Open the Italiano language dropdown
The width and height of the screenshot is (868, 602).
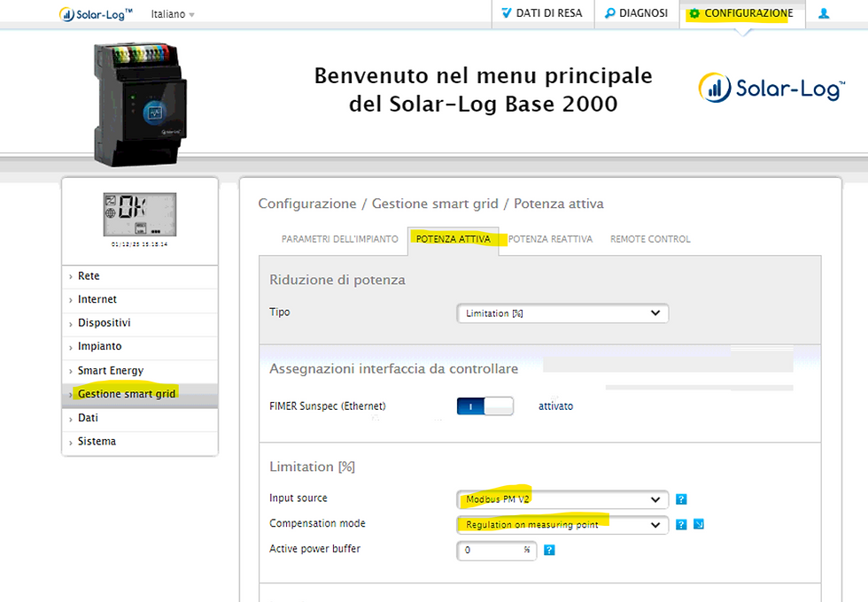click(173, 14)
